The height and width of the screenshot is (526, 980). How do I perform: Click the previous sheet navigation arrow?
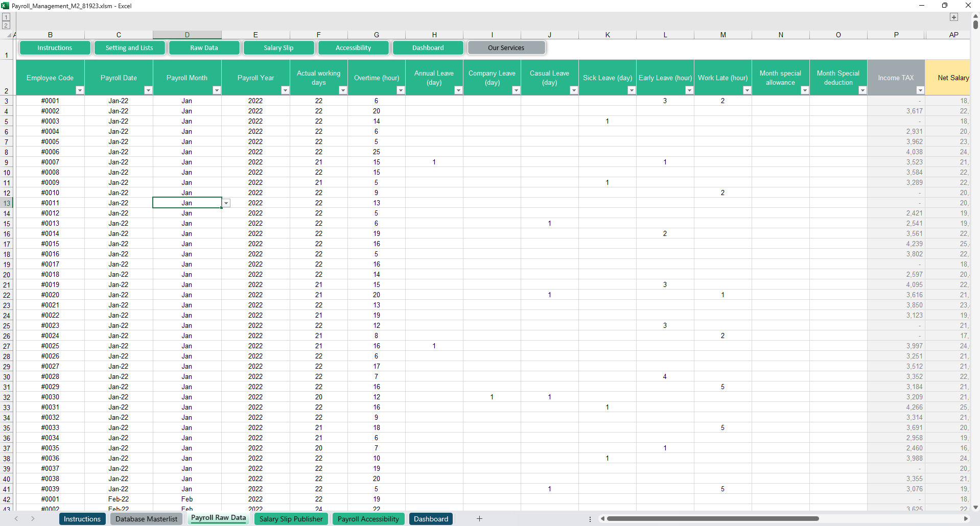tap(16, 519)
